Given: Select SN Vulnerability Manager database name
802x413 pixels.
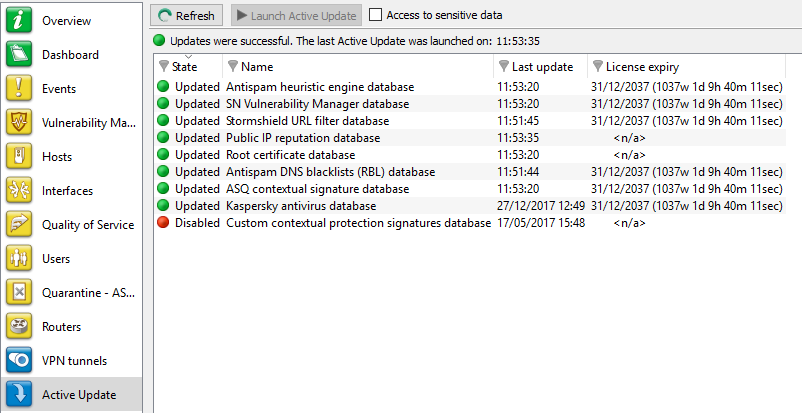Looking at the screenshot, I should point(318,104).
